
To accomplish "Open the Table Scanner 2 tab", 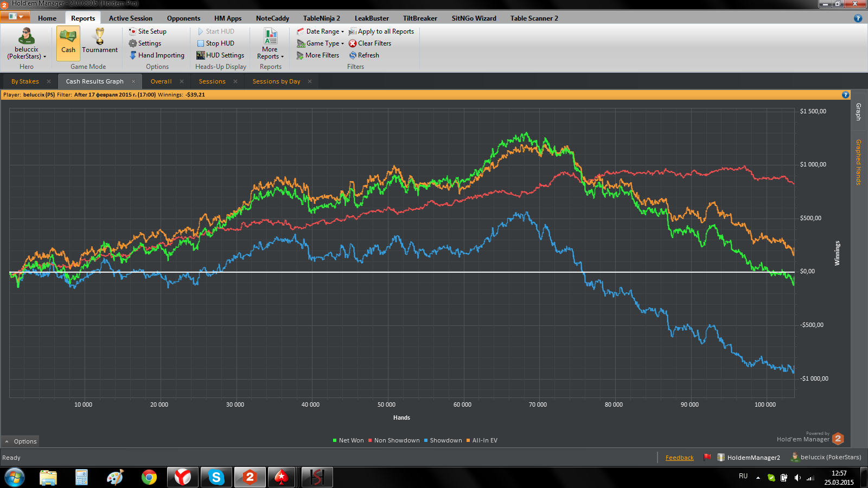I will [x=534, y=18].
